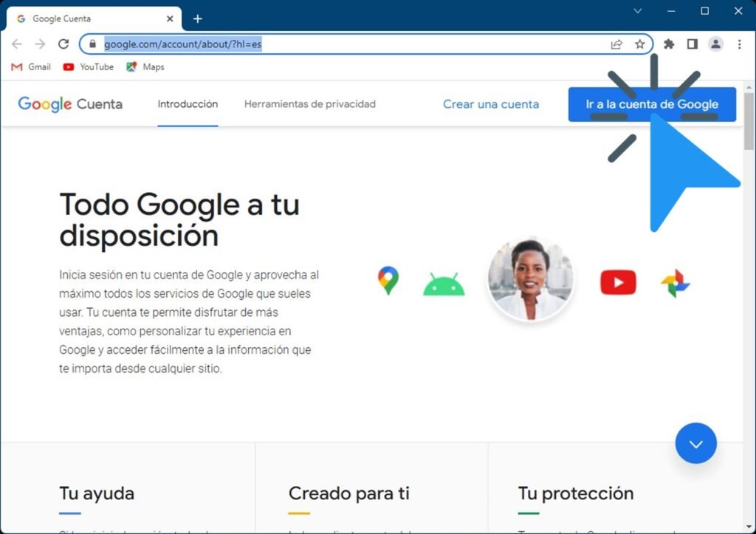The width and height of the screenshot is (756, 534).
Task: Open the Maps bookmark
Action: (x=145, y=67)
